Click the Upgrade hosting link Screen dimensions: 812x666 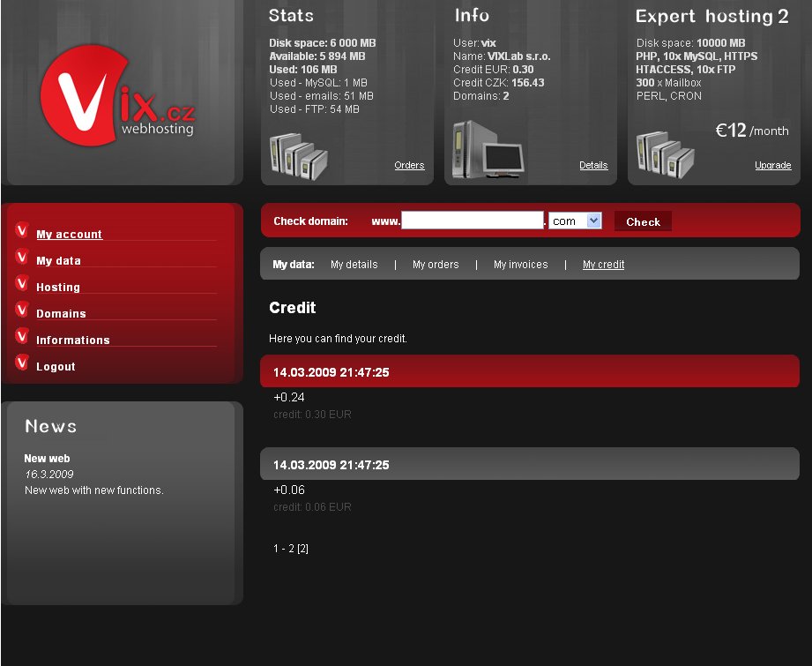(x=772, y=166)
